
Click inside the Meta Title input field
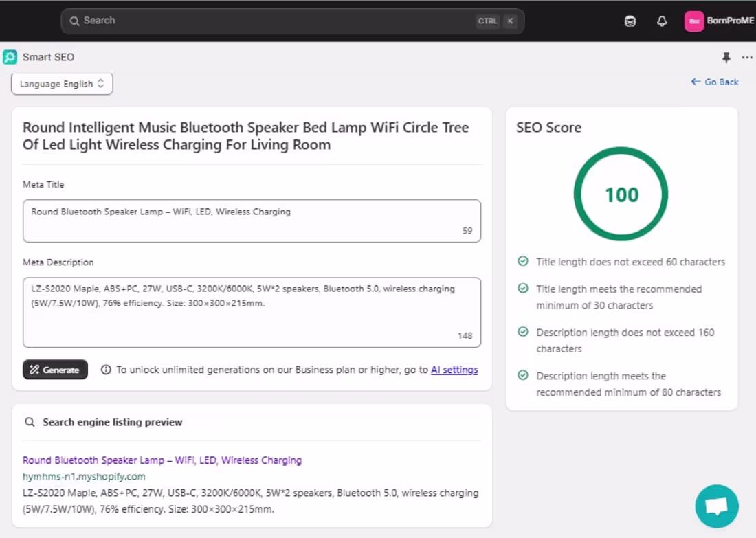click(x=252, y=220)
